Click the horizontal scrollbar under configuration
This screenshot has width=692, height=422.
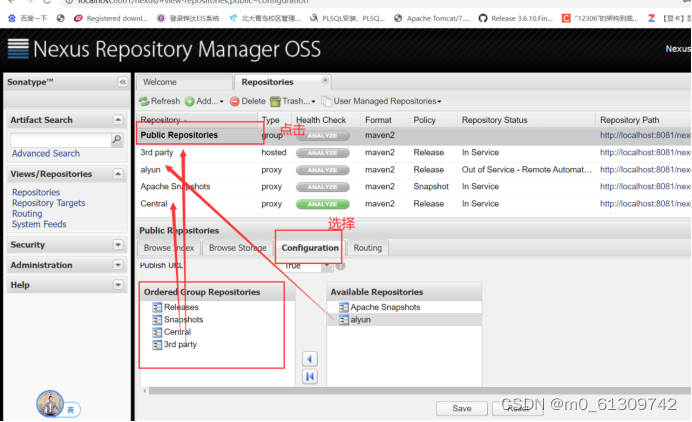click(419, 391)
